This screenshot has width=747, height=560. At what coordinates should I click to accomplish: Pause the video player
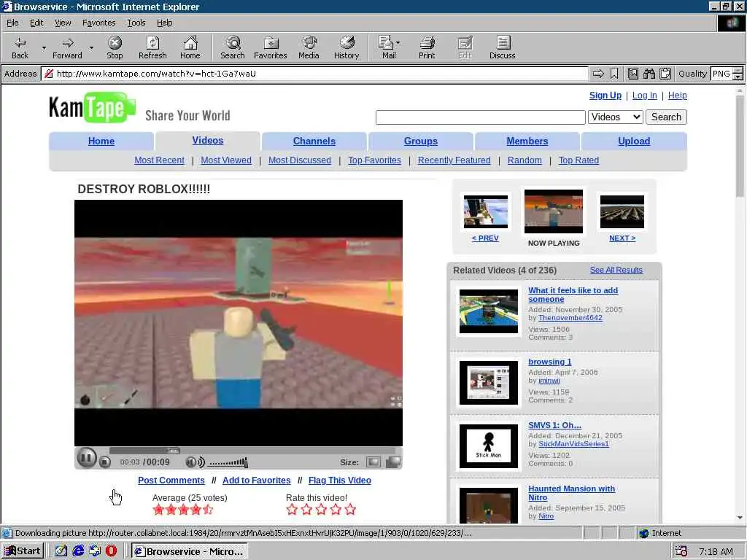[87, 458]
